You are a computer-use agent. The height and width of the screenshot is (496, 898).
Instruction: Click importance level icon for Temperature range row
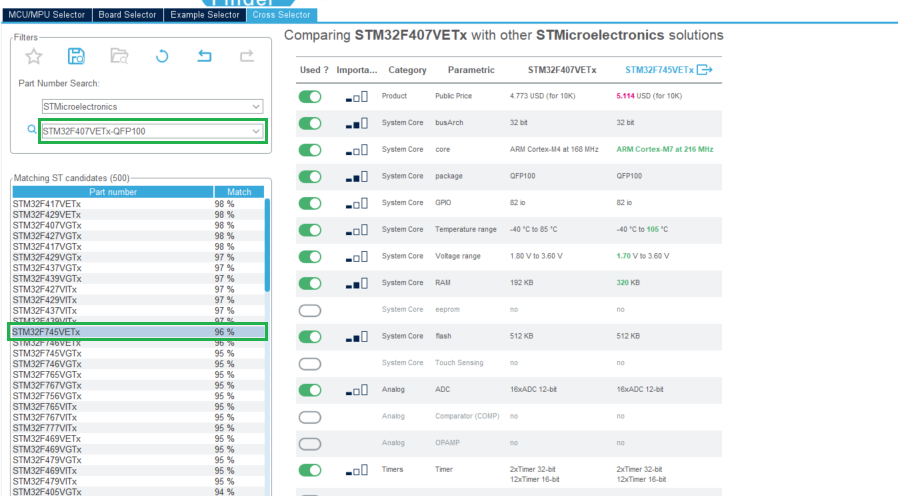click(357, 230)
